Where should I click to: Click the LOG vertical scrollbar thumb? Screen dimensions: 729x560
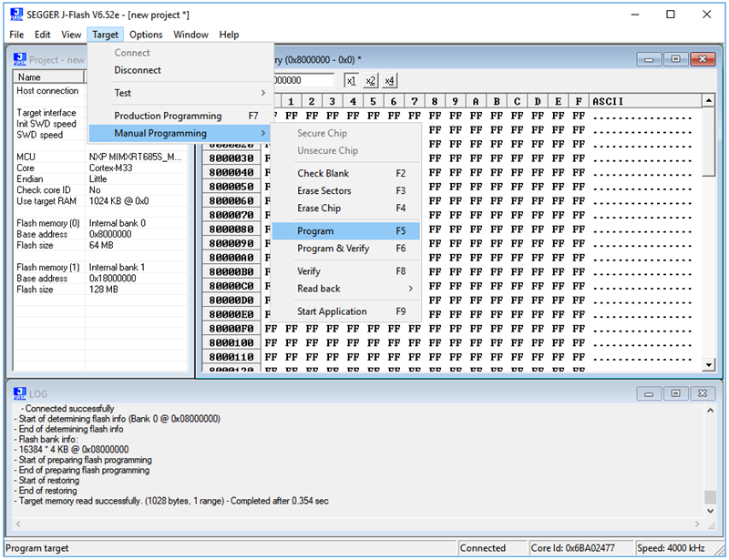[x=710, y=497]
